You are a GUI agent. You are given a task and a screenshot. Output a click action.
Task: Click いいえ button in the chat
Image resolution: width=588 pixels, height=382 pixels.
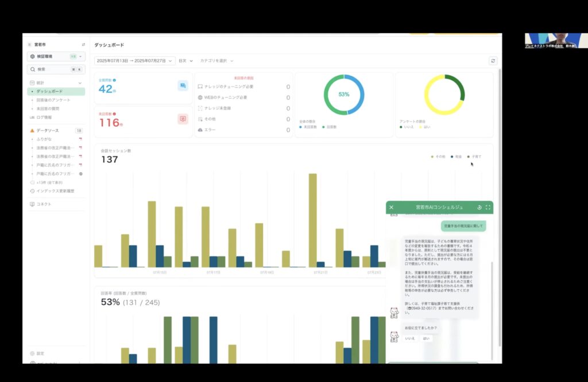pyautogui.click(x=410, y=338)
